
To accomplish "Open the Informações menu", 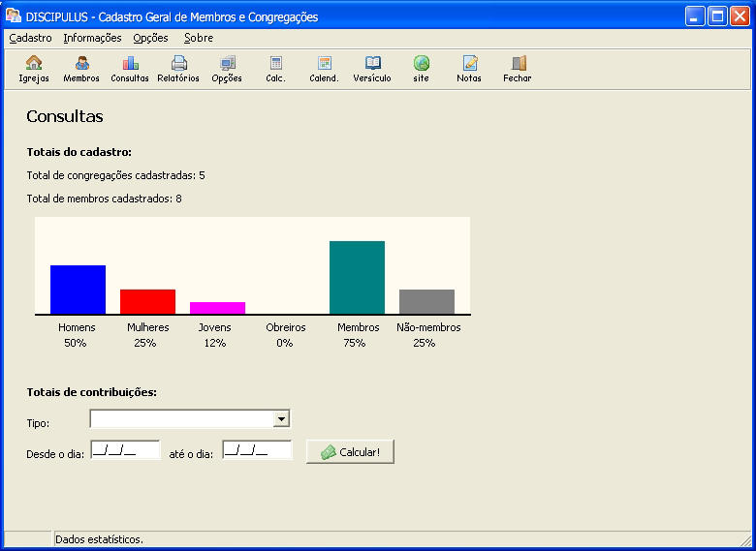I will coord(92,38).
